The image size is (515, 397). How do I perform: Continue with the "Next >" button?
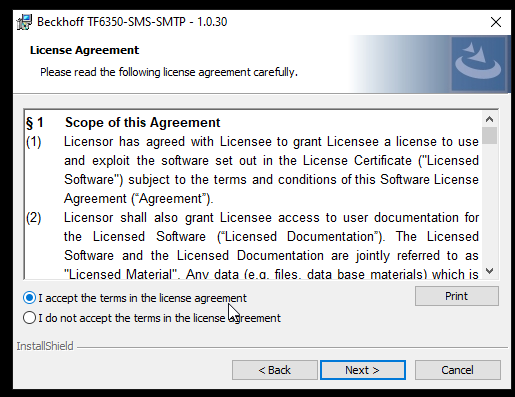363,370
